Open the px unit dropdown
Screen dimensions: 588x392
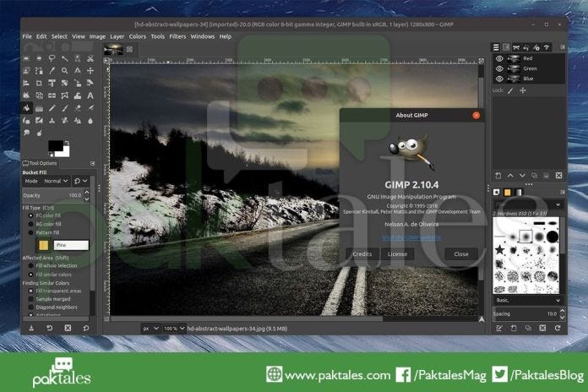[150, 329]
